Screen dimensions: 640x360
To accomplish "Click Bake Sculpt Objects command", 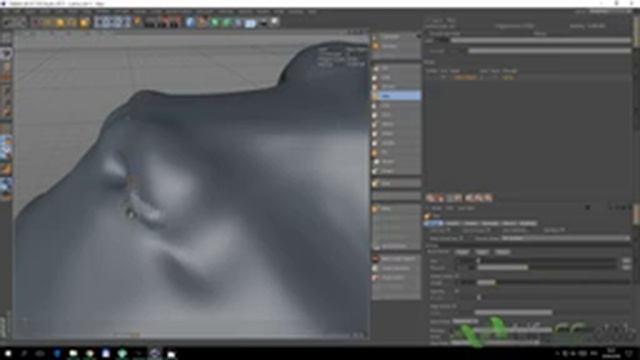I will pyautogui.click(x=396, y=259).
